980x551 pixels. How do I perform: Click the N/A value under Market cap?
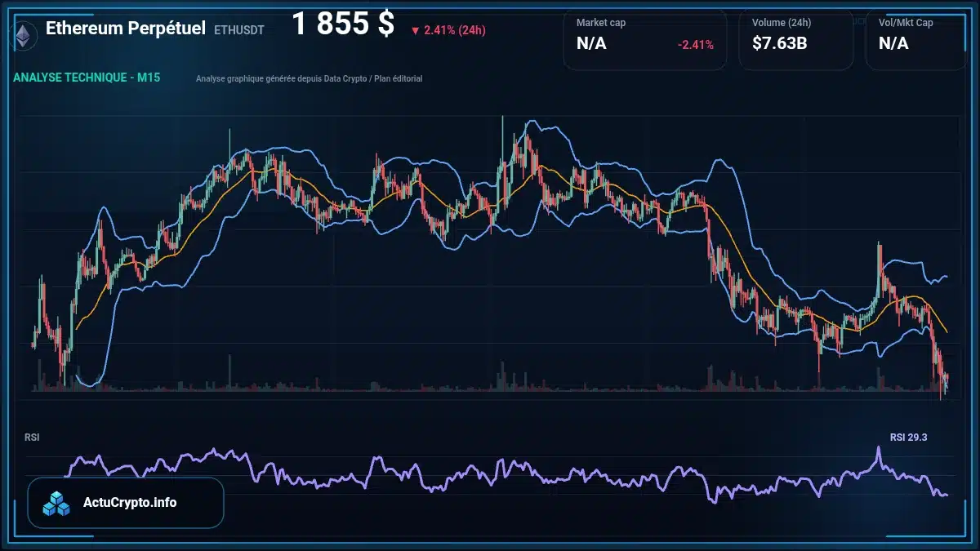[x=591, y=43]
